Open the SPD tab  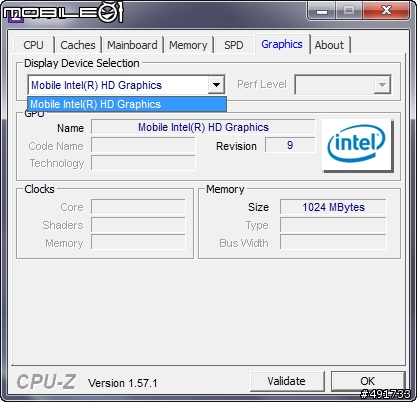coord(234,45)
